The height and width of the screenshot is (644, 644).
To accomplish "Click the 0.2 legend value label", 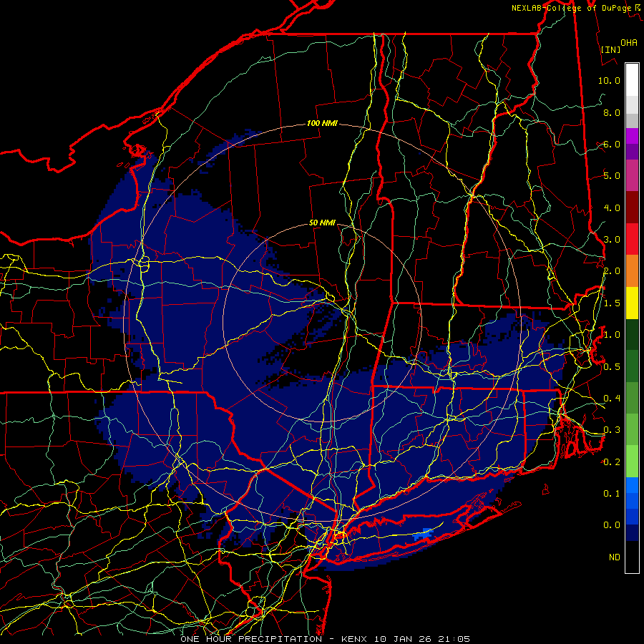I will click(612, 462).
